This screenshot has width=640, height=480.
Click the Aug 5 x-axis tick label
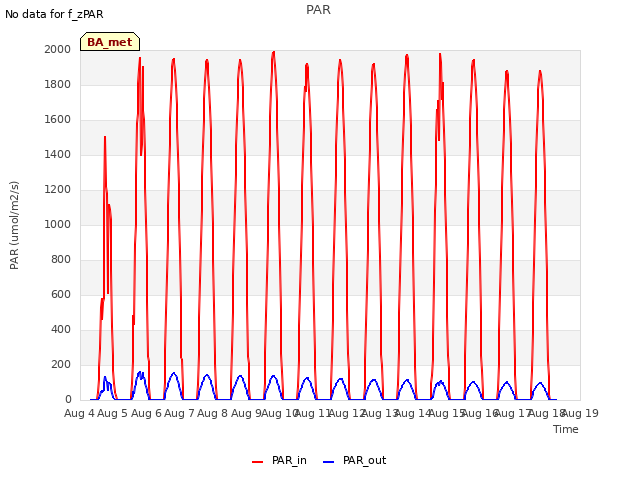113,413
